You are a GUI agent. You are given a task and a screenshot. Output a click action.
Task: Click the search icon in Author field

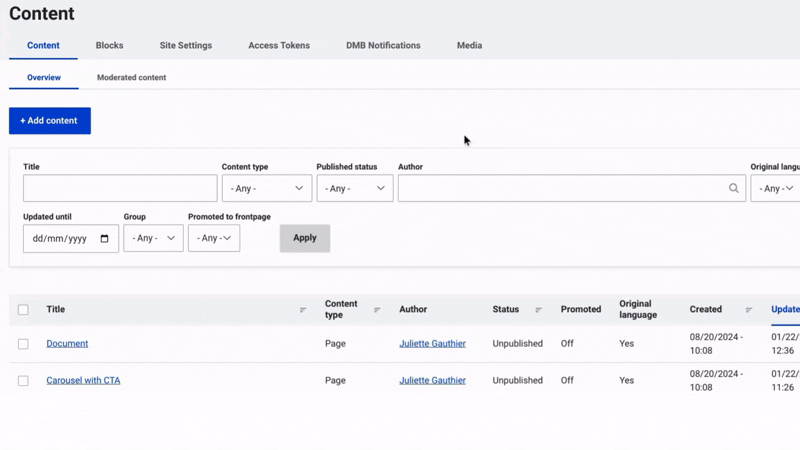click(x=734, y=188)
